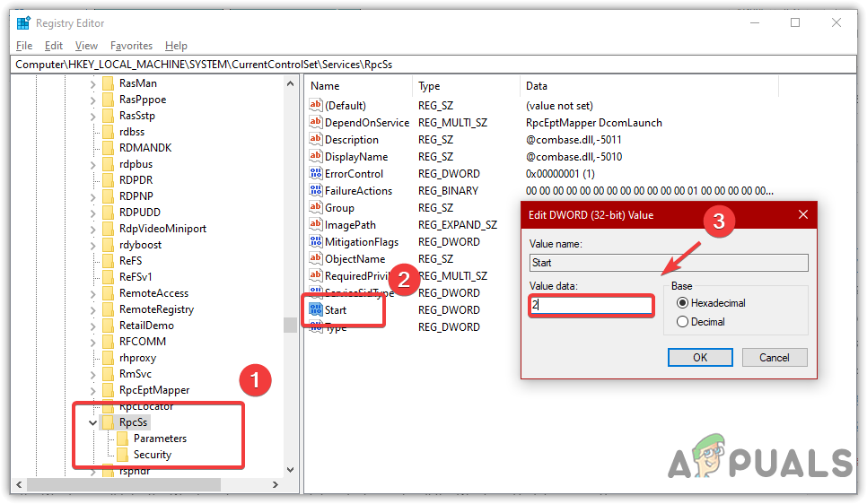Click the @combase.dll,-5011 data cell
This screenshot has width=867, height=504.
[x=574, y=140]
